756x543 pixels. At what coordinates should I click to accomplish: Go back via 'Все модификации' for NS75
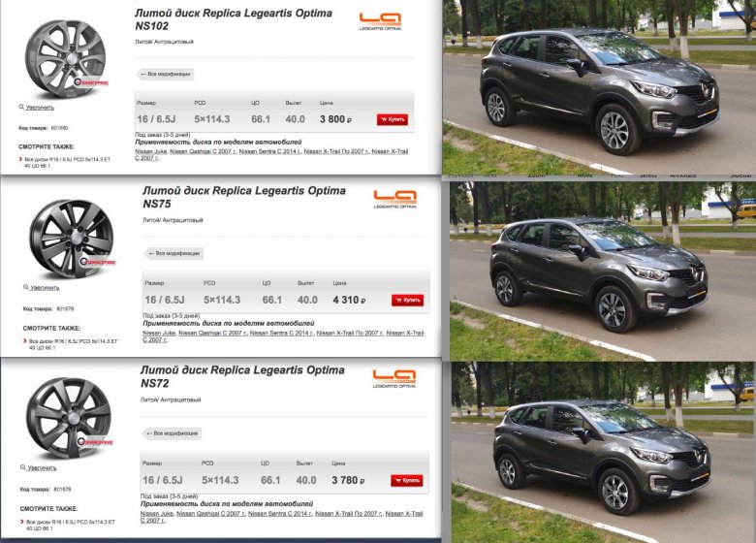pos(173,254)
